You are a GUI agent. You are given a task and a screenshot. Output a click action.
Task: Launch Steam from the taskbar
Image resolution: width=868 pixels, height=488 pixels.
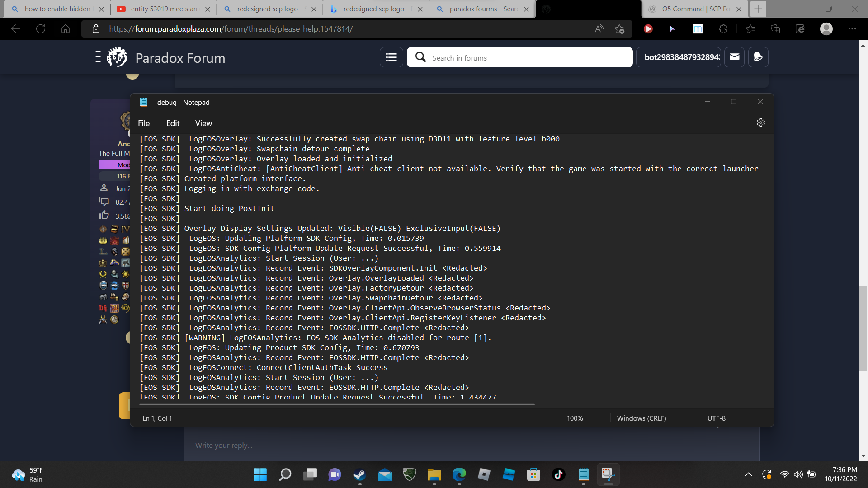coord(359,474)
